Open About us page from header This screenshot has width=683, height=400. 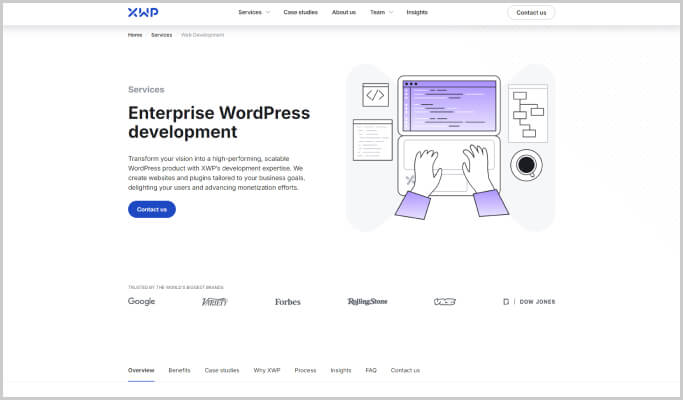344,13
